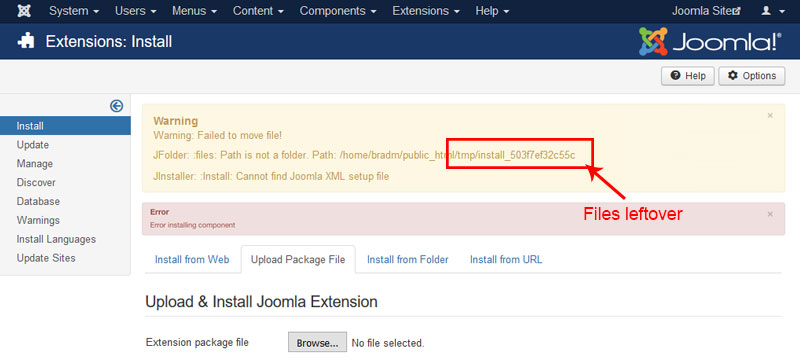Screen dimensions: 800x364
Task: Dismiss the Error message box
Action: [770, 214]
